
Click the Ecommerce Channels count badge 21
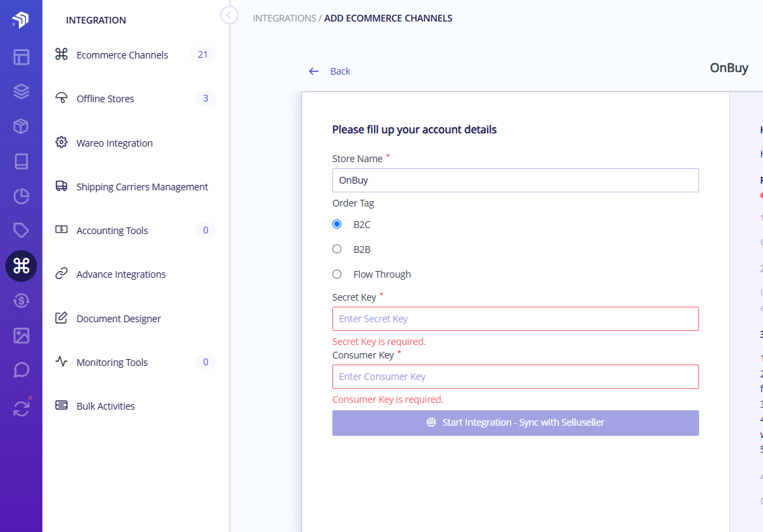coord(203,54)
